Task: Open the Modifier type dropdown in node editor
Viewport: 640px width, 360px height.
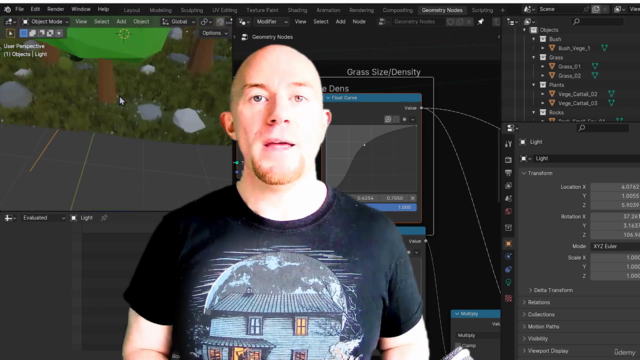Action: point(271,22)
